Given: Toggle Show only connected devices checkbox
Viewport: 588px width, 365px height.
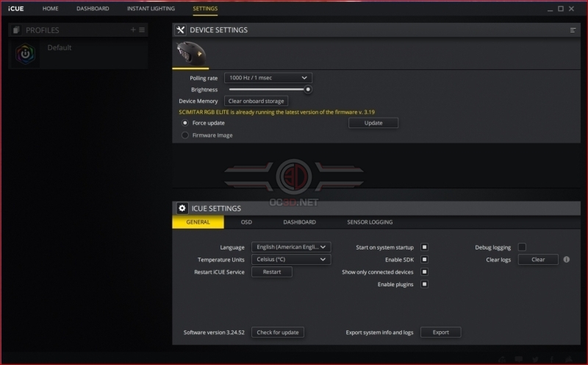Looking at the screenshot, I should coord(425,272).
